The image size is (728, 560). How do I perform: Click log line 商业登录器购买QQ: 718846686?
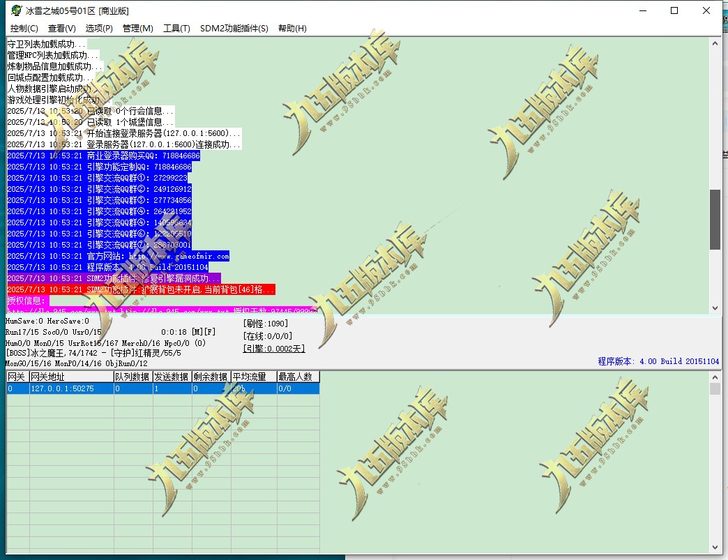tap(103, 156)
